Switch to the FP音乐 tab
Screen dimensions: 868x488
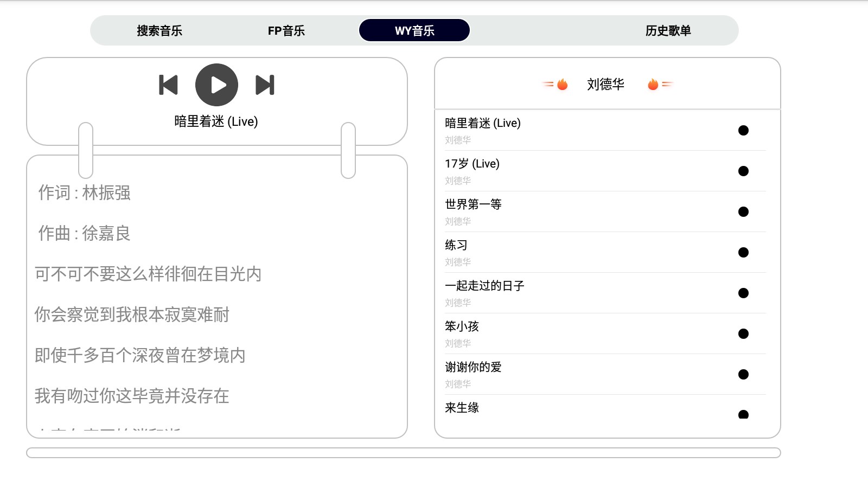286,31
